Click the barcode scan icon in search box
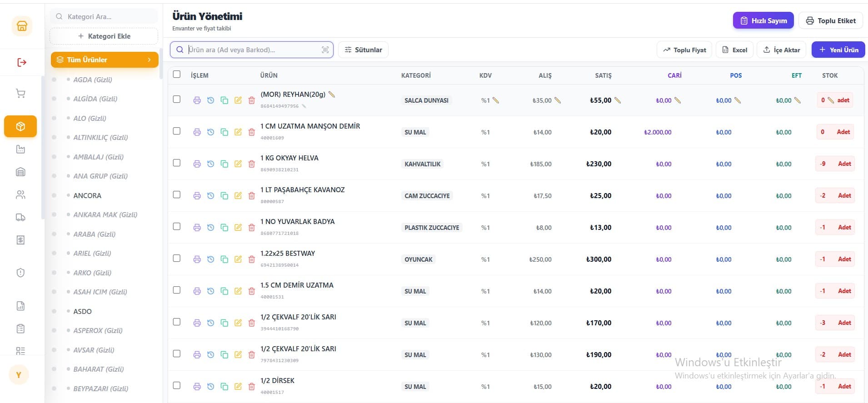Screen dimensions: 868x403 pyautogui.click(x=325, y=50)
